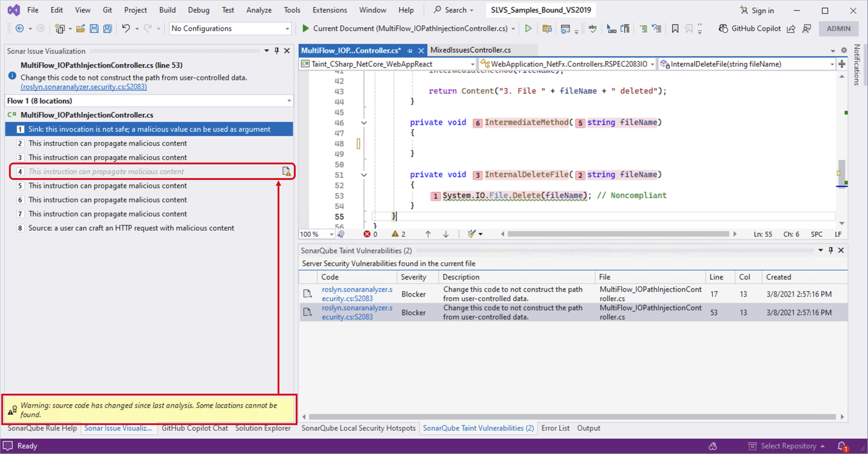The height and width of the screenshot is (454, 868).
Task: Click location marker 1 beside System.IO.File.Delete
Action: [435, 196]
